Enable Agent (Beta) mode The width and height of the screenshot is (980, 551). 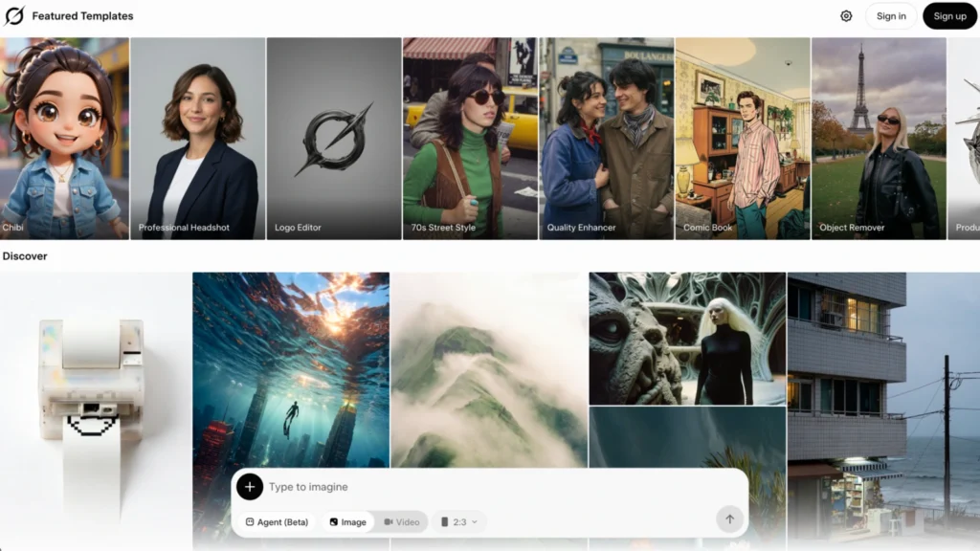(x=277, y=522)
